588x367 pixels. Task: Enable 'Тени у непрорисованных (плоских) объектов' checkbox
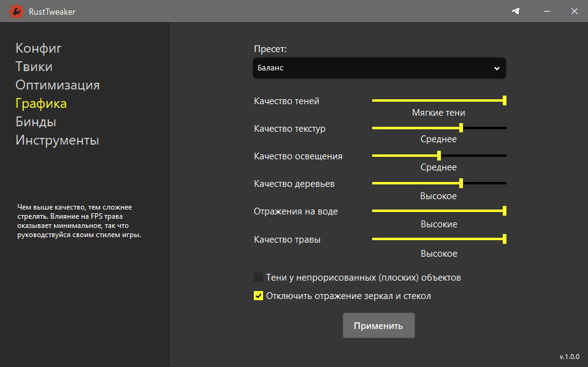tap(259, 278)
